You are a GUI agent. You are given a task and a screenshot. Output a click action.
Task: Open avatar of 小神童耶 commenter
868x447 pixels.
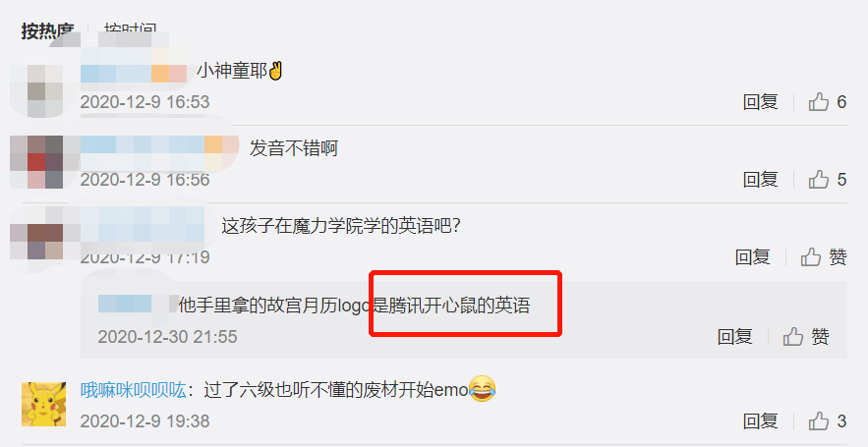click(36, 90)
